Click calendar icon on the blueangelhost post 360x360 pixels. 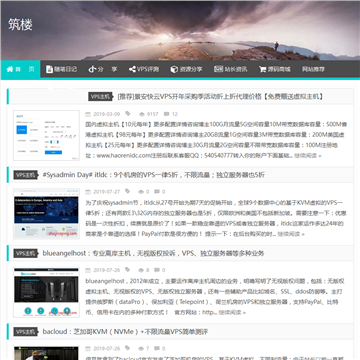88,270
